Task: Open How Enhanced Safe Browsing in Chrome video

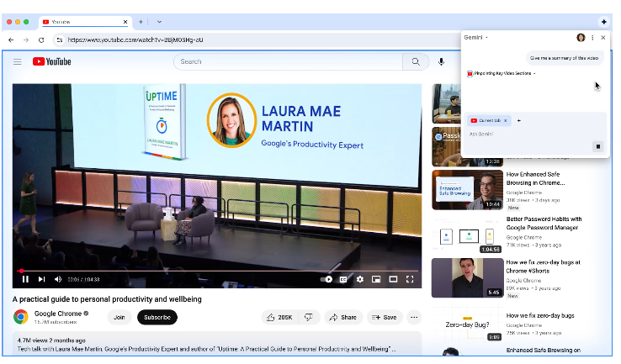Action: [x=535, y=178]
